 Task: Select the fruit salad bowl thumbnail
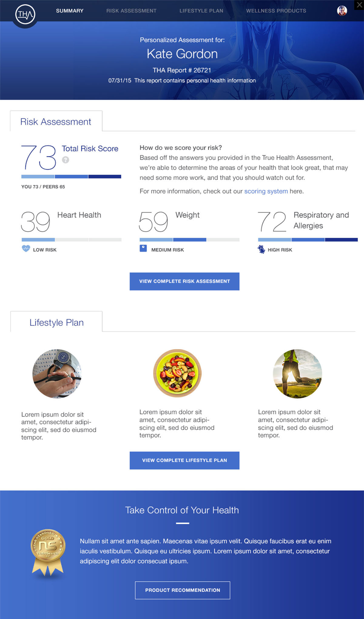click(177, 373)
